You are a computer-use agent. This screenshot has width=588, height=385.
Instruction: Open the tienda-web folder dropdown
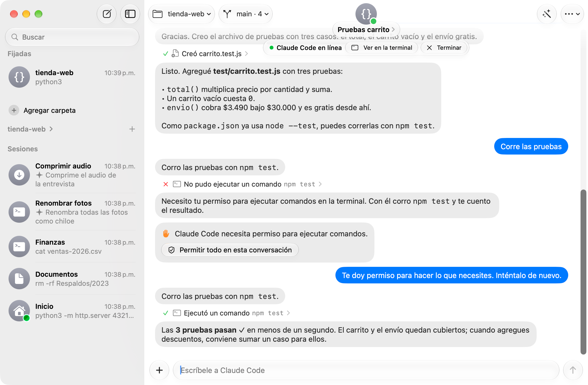tap(181, 14)
